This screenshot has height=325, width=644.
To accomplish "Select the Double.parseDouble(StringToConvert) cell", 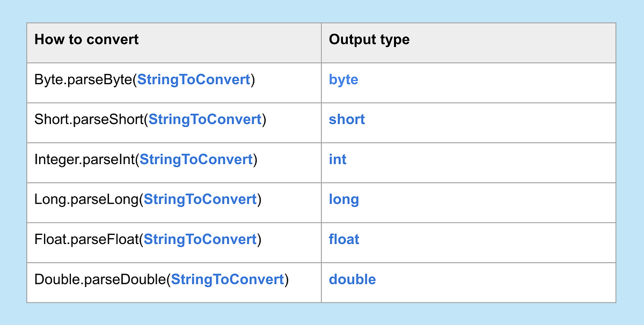I will point(174,283).
